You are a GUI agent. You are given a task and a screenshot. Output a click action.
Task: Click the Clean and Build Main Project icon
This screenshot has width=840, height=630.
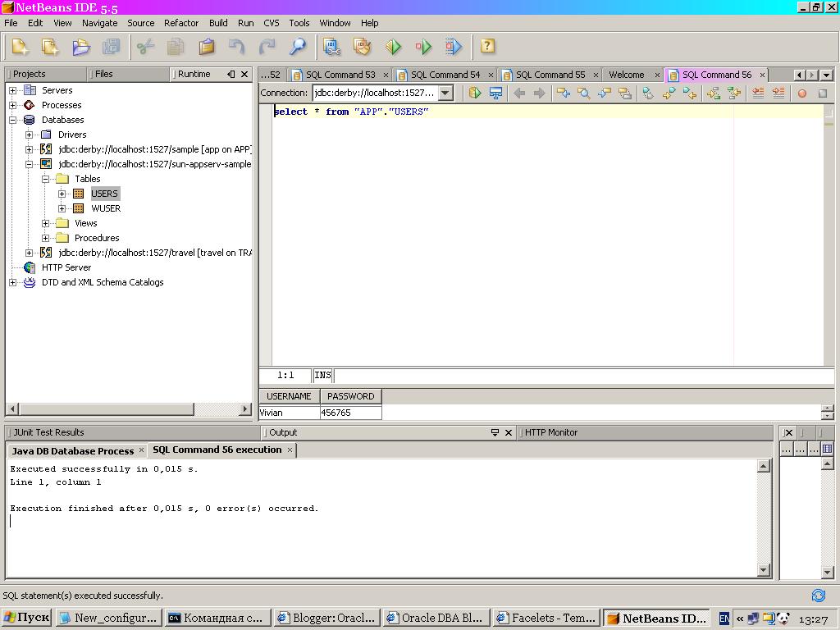point(362,47)
